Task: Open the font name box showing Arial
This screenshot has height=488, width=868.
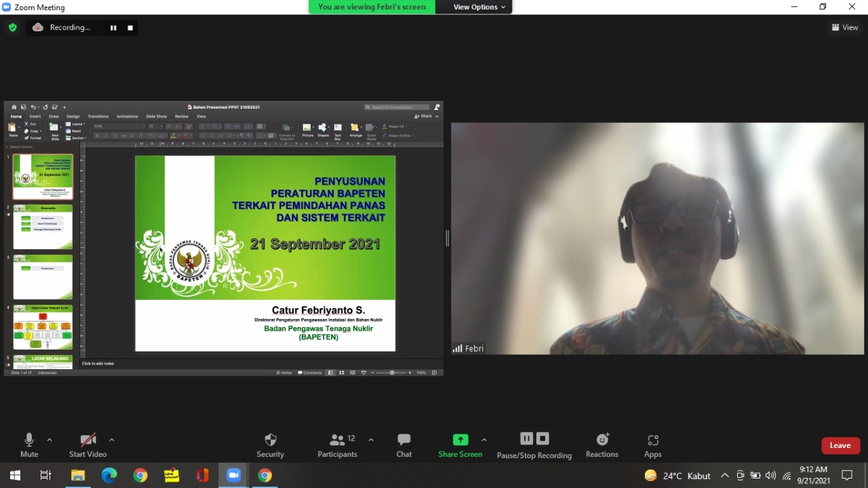Action: coord(119,126)
